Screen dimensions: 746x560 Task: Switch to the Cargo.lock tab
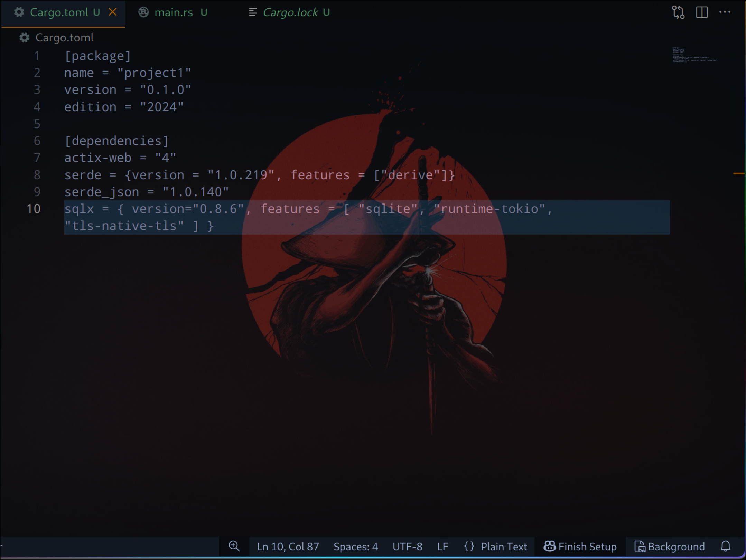[x=290, y=12]
